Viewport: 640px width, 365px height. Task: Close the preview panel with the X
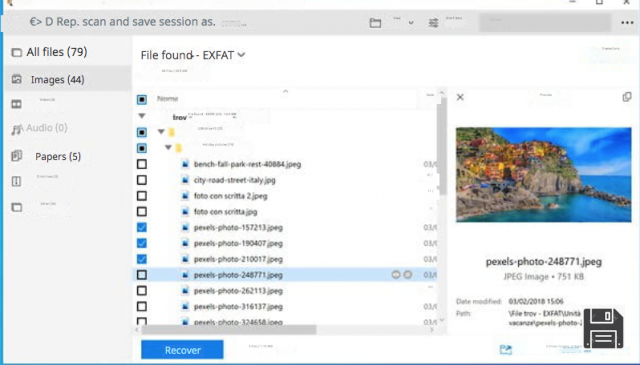pyautogui.click(x=460, y=97)
